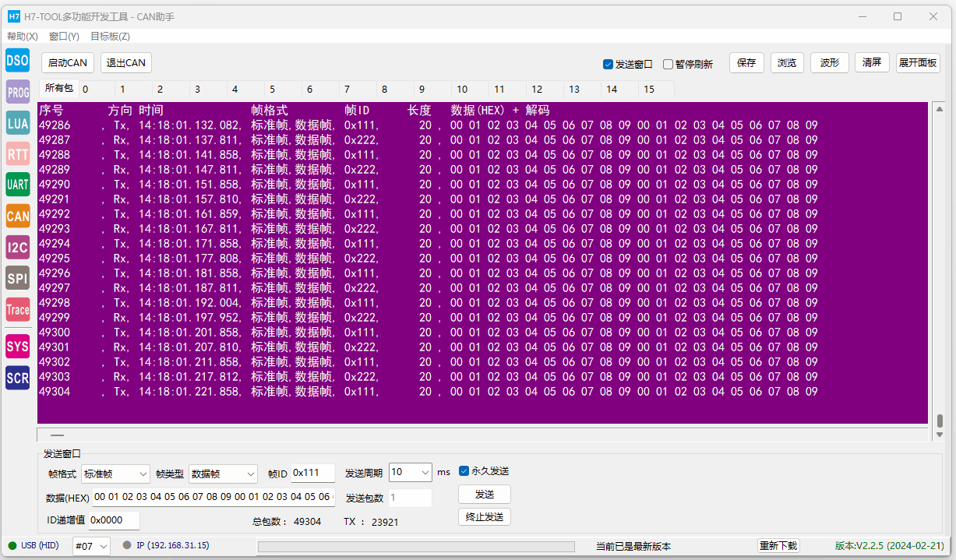Click the TX 23921 counter text
956x560 pixels.
coord(370,522)
